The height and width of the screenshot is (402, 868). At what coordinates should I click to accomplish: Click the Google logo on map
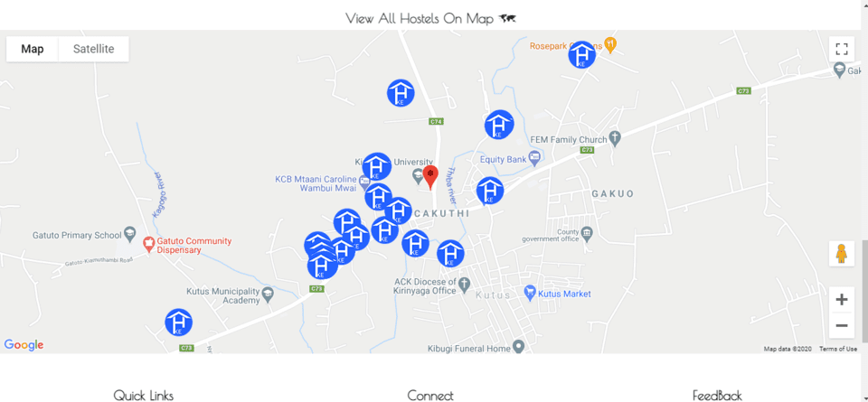[x=24, y=344]
